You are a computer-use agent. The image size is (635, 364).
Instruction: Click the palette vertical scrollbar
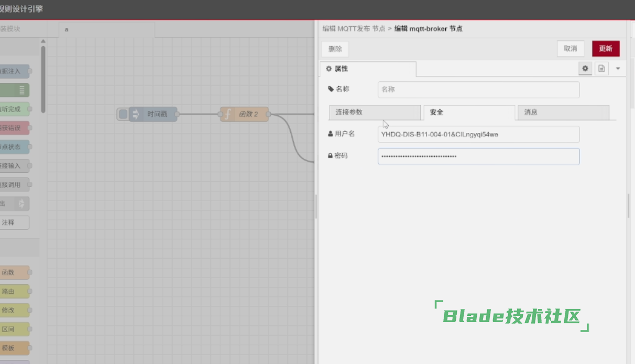point(43,79)
